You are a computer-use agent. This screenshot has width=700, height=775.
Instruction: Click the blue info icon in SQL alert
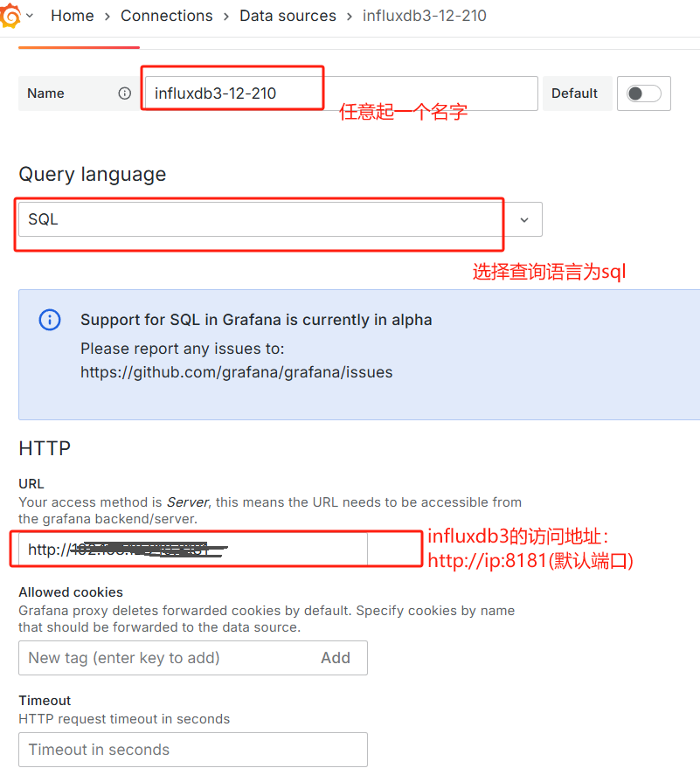coord(50,320)
